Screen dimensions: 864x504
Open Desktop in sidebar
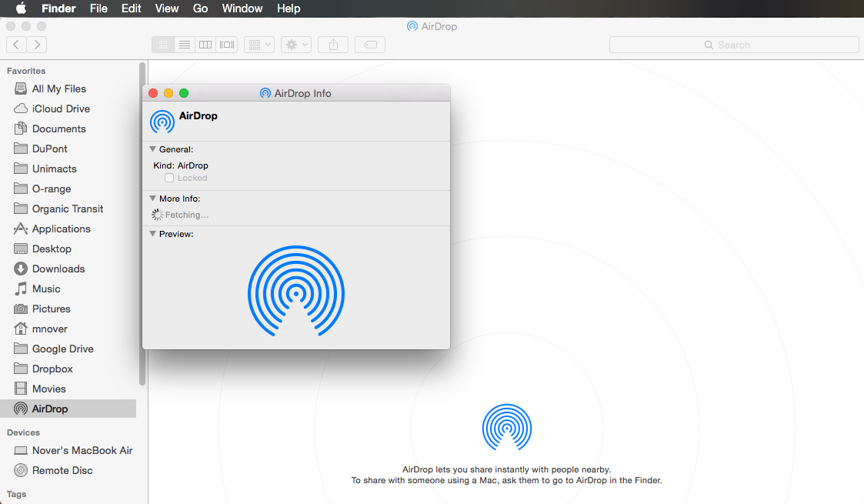(x=68, y=249)
